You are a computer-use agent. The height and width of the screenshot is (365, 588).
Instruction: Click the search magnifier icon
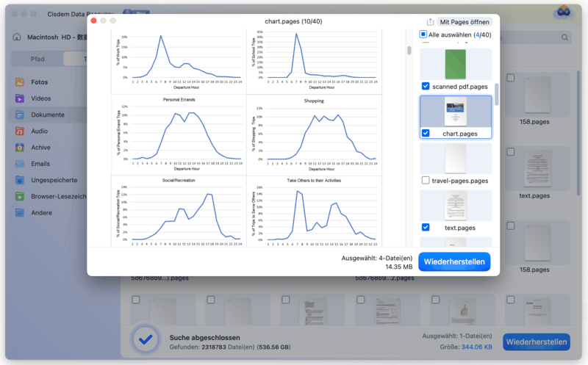[564, 37]
